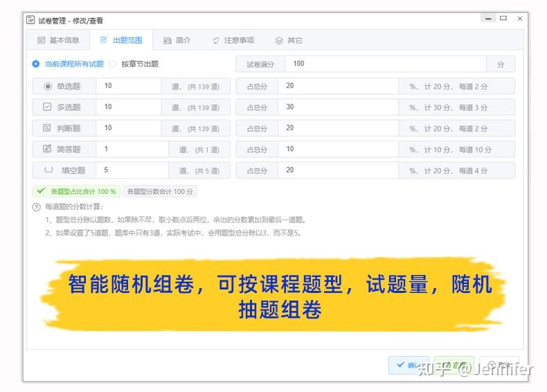Click the 每道题的分数计算 heading
The height and width of the screenshot is (392, 547).
74,206
